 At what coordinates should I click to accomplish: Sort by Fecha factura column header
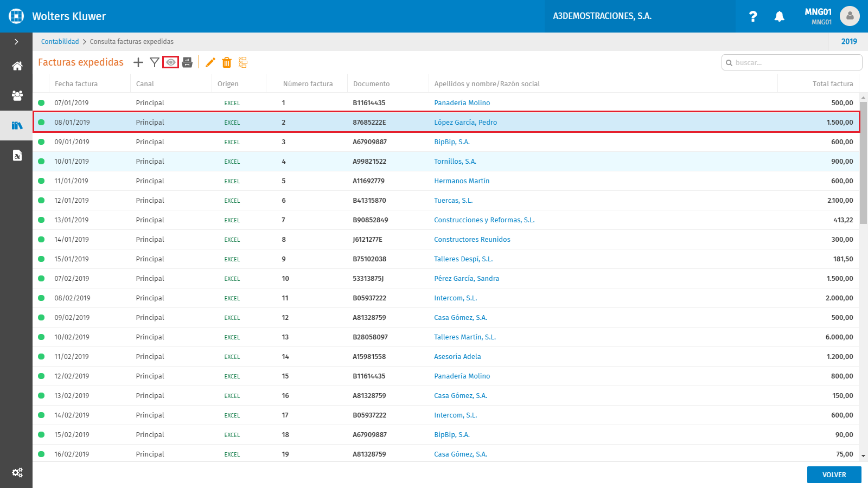(76, 84)
